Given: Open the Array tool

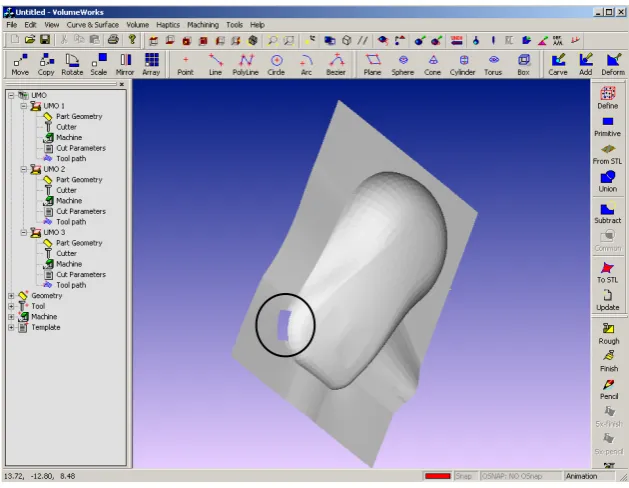Looking at the screenshot, I should [x=151, y=65].
